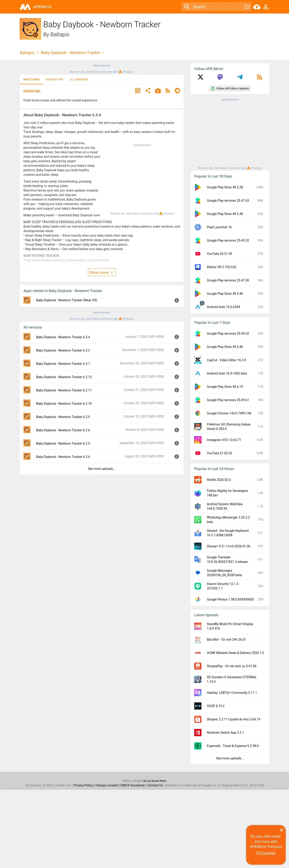Open APK Mirror's Mastodon icon
The width and height of the screenshot is (289, 868).
pyautogui.click(x=220, y=77)
